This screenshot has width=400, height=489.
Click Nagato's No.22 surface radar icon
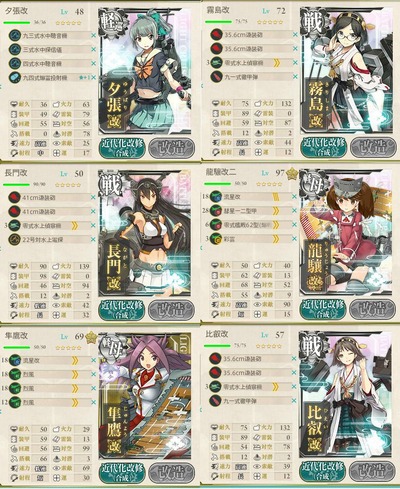[x=15, y=239]
